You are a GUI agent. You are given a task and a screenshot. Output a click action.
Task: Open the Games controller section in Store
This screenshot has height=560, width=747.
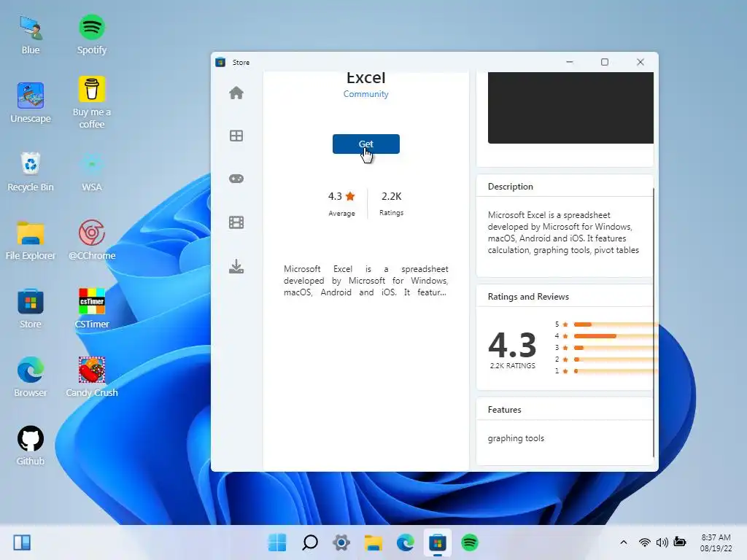pyautogui.click(x=236, y=179)
